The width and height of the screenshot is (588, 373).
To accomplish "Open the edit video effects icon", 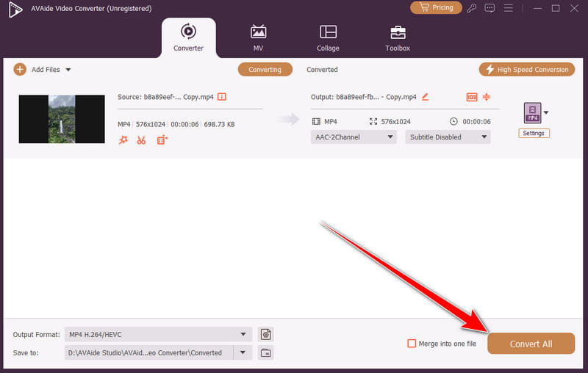I will 162,140.
